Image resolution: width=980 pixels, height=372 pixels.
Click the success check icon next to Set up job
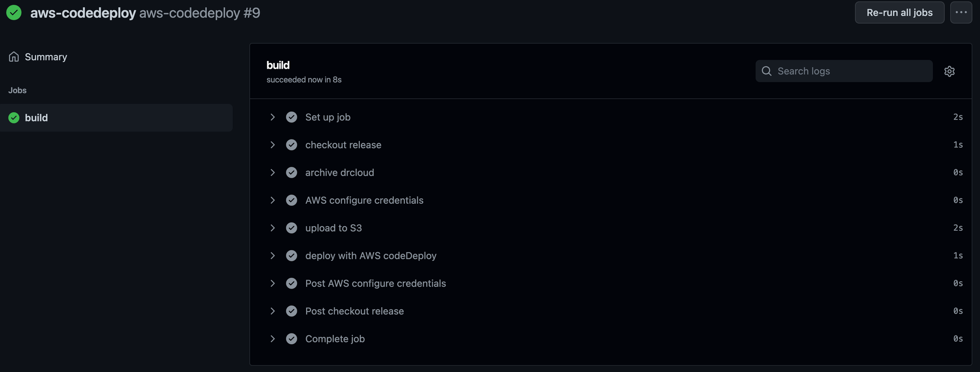[291, 117]
